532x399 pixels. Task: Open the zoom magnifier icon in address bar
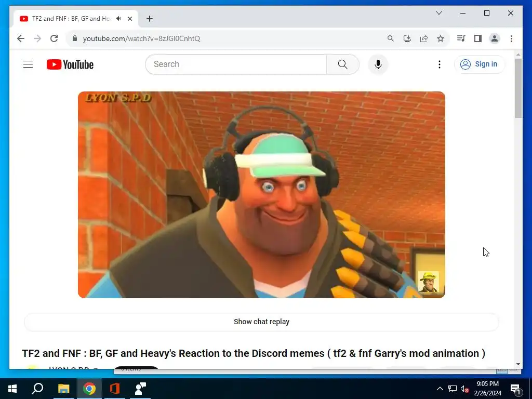point(391,38)
